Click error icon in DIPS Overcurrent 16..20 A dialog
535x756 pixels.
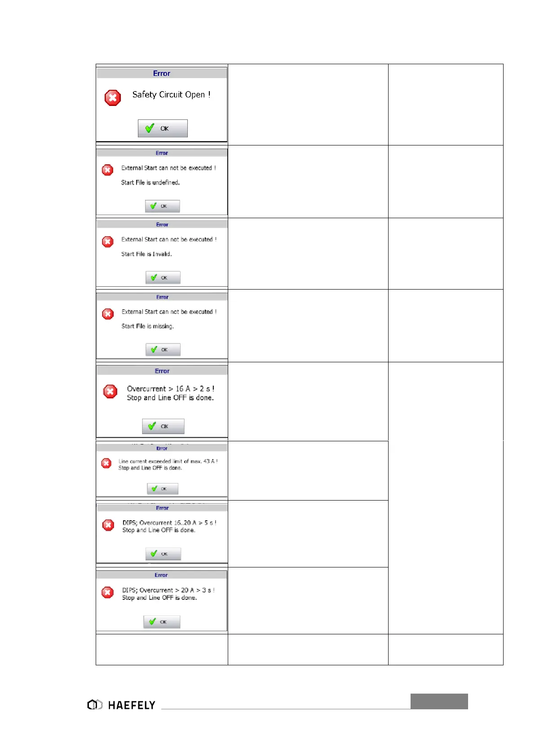point(108,525)
